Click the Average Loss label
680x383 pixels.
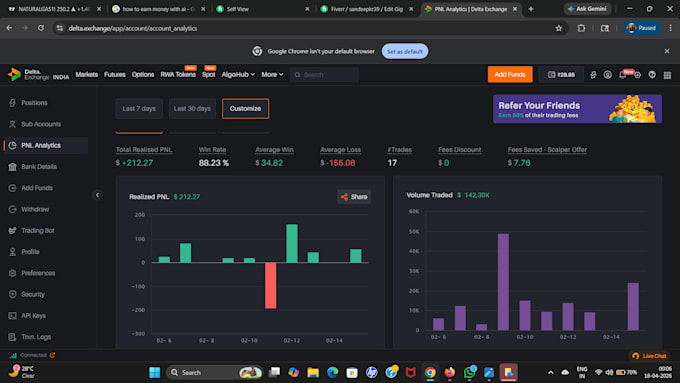pos(340,150)
